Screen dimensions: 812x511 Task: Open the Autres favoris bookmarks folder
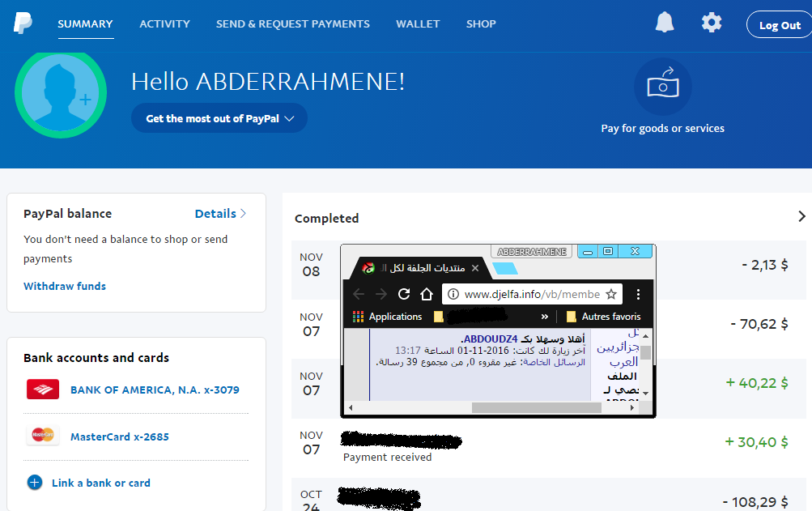tap(604, 317)
